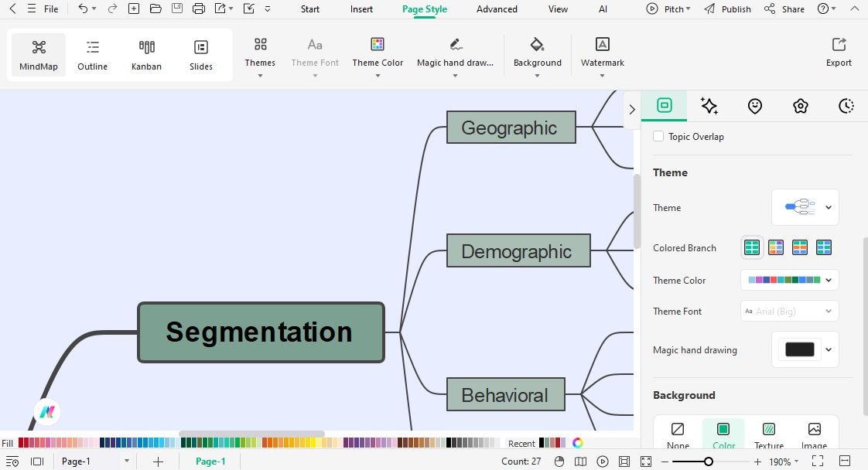This screenshot has width=868, height=470.
Task: Open the emoji sticker panel tab
Action: 754,106
